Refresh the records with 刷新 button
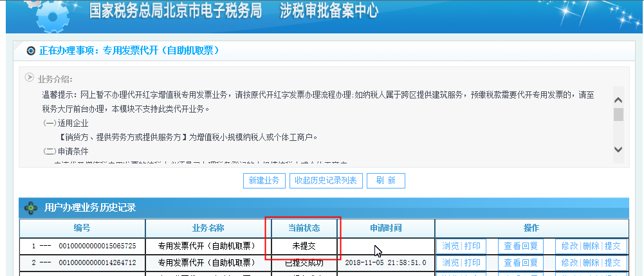The width and height of the screenshot is (644, 276). [385, 181]
